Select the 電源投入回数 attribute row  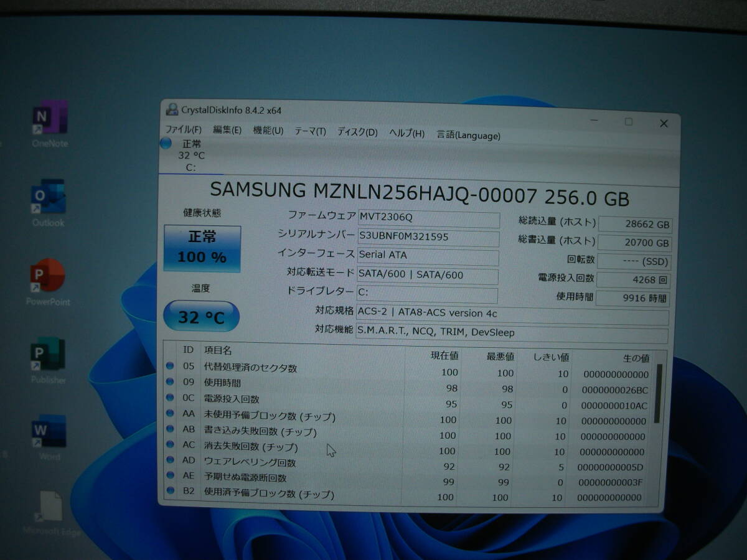(408, 402)
